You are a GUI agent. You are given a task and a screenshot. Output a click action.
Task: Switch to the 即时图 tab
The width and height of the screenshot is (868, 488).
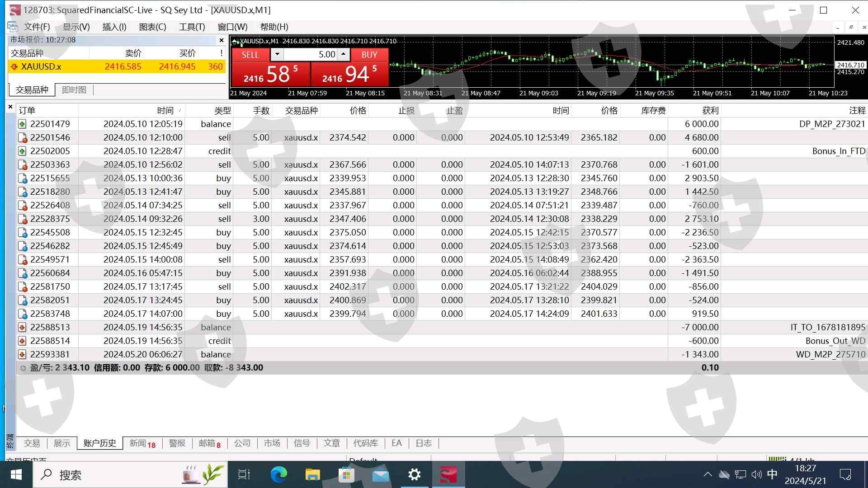74,90
